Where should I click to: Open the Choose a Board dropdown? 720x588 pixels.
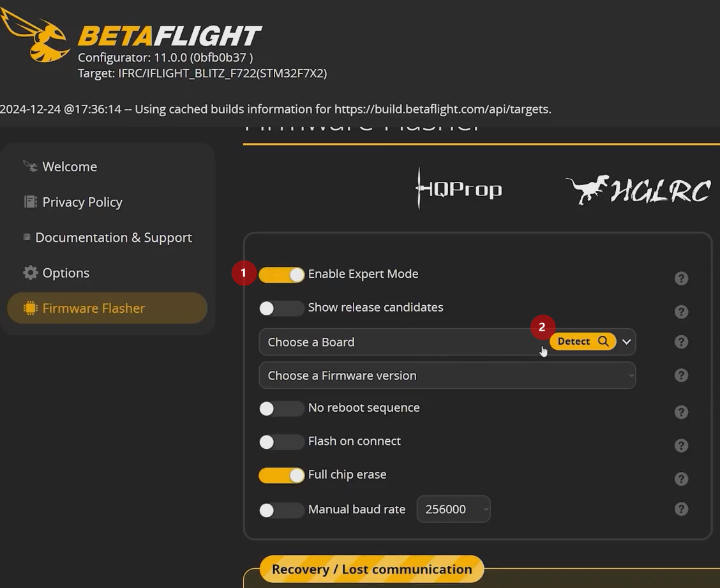tap(396, 342)
